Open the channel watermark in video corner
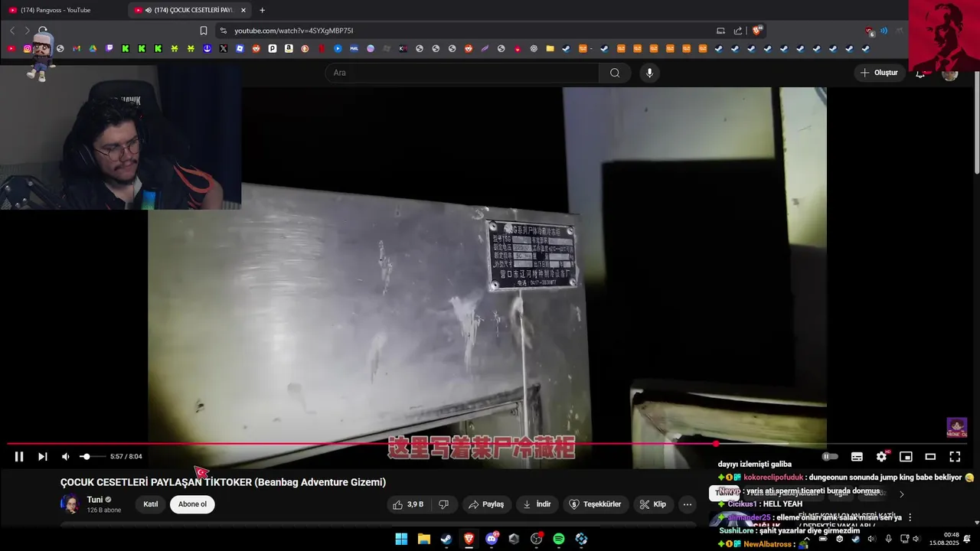Screen dimensions: 980x551 pos(957,427)
